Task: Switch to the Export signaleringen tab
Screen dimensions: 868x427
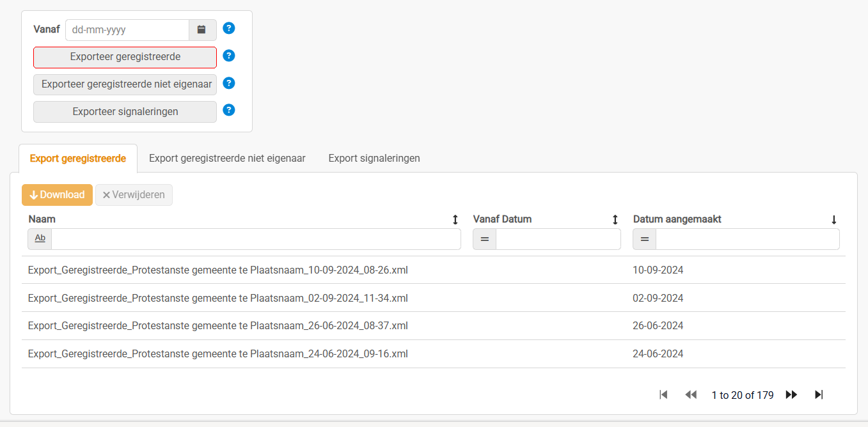Action: [x=374, y=158]
